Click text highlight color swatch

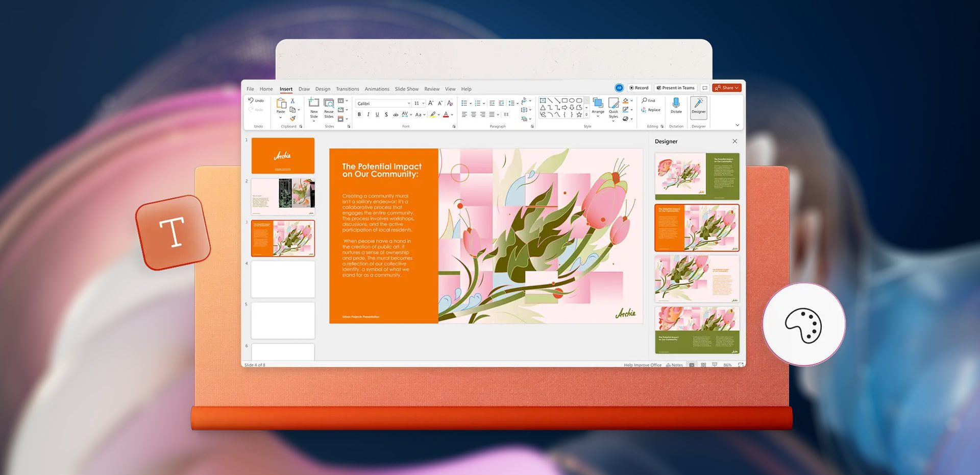[x=433, y=114]
